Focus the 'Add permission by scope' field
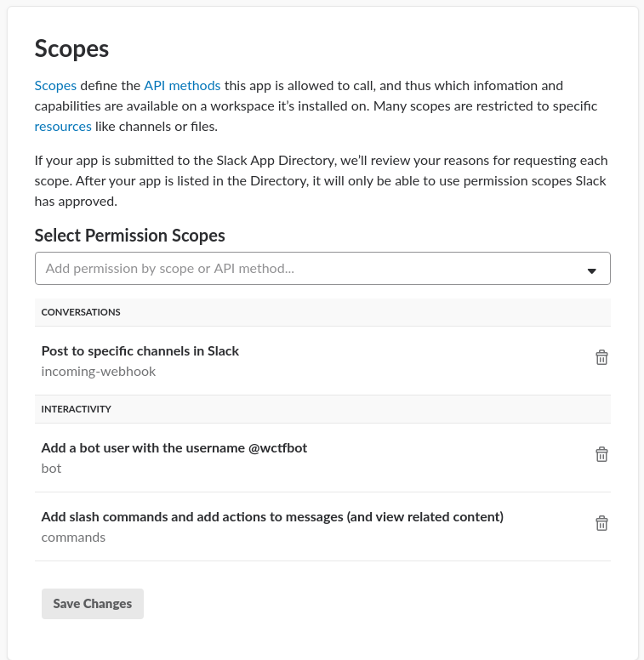 tap(306, 269)
